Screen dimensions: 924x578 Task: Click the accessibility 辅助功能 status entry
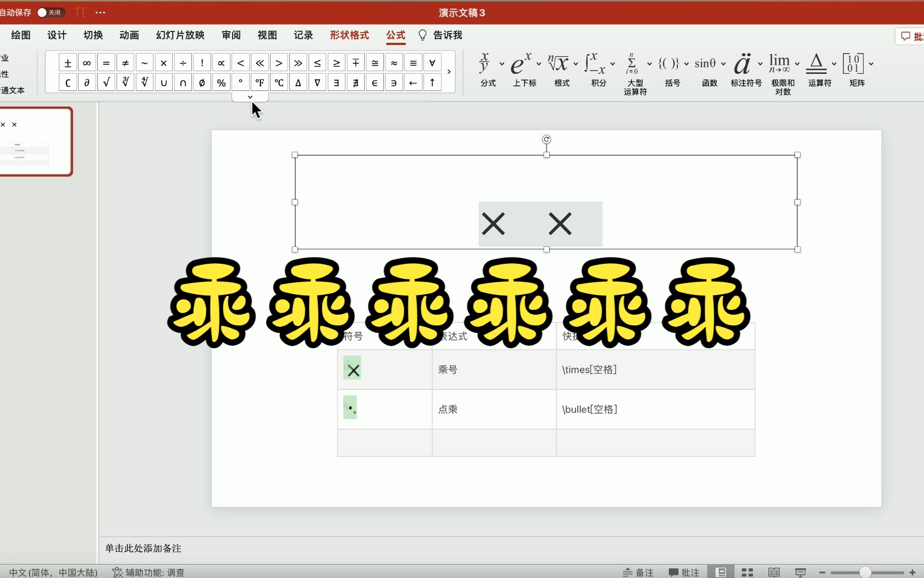[149, 572]
